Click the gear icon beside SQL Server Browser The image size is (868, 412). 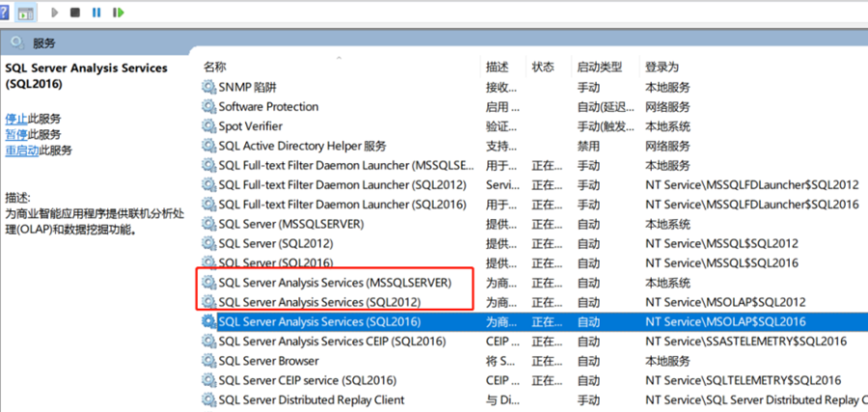[208, 361]
